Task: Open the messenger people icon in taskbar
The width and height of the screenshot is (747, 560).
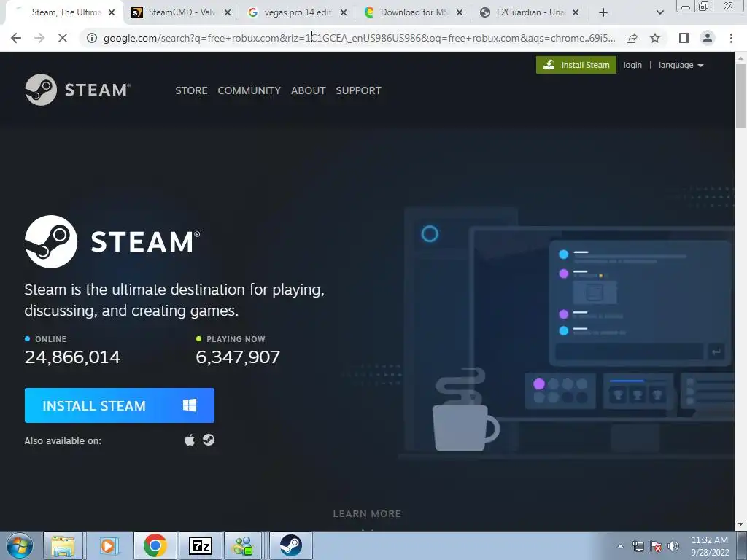Action: click(x=244, y=545)
